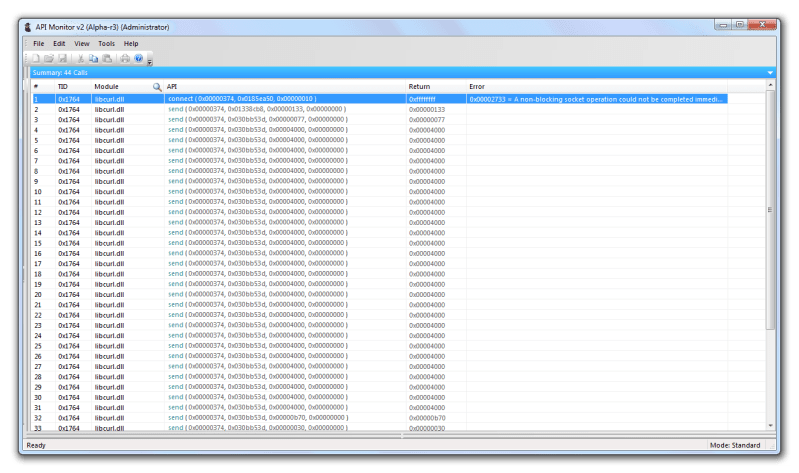Select the send call in row 3

point(258,119)
